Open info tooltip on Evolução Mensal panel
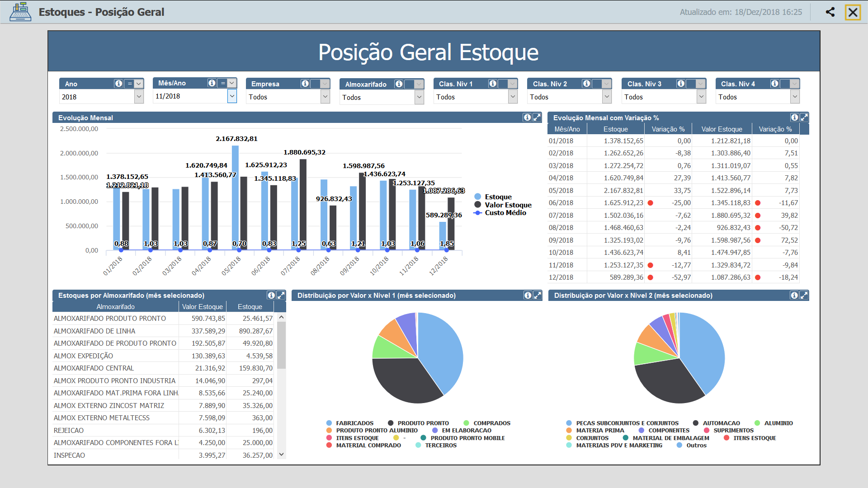 (x=526, y=117)
